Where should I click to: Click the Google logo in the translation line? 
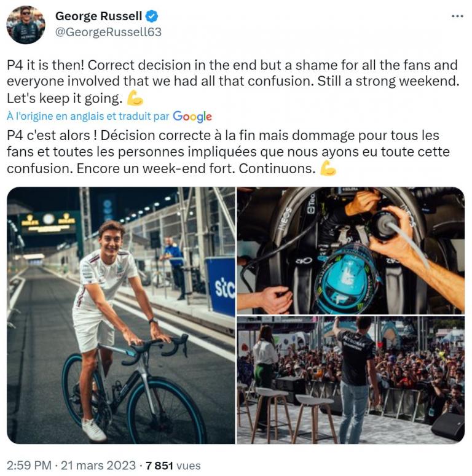pos(192,116)
